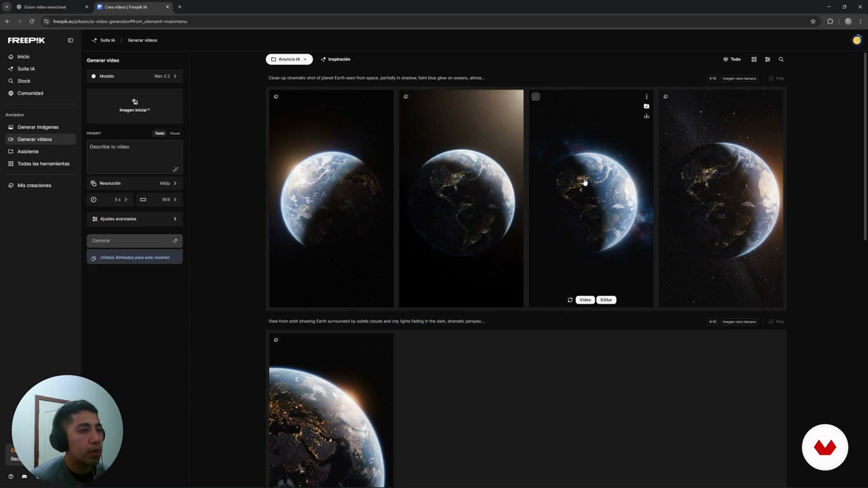Click the Editar button on hovered image
Image resolution: width=868 pixels, height=488 pixels.
point(606,300)
